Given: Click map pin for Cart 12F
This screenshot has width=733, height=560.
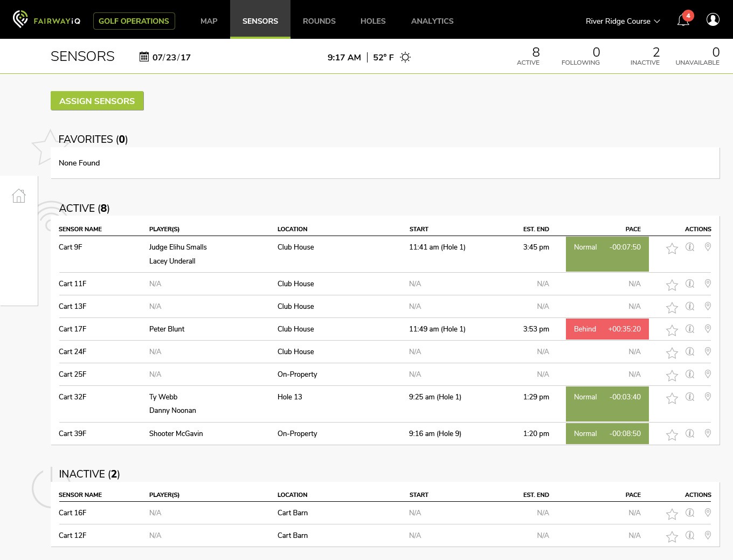Looking at the screenshot, I should point(708,535).
